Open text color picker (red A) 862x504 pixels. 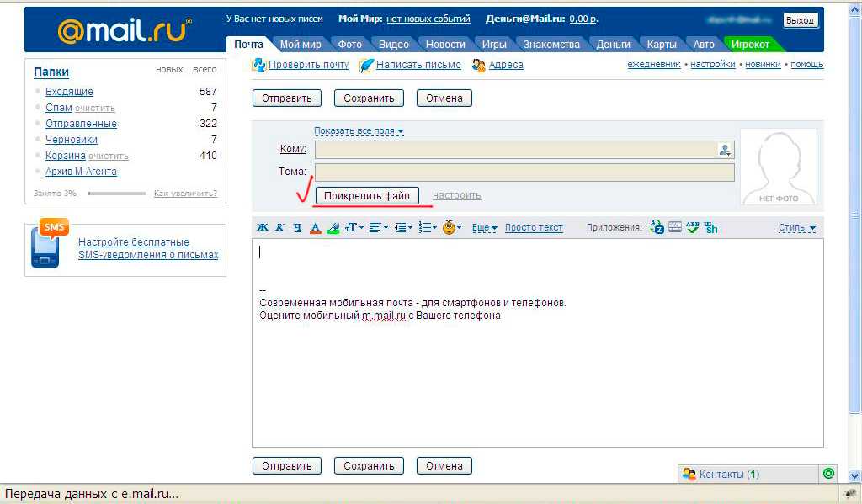[x=315, y=227]
